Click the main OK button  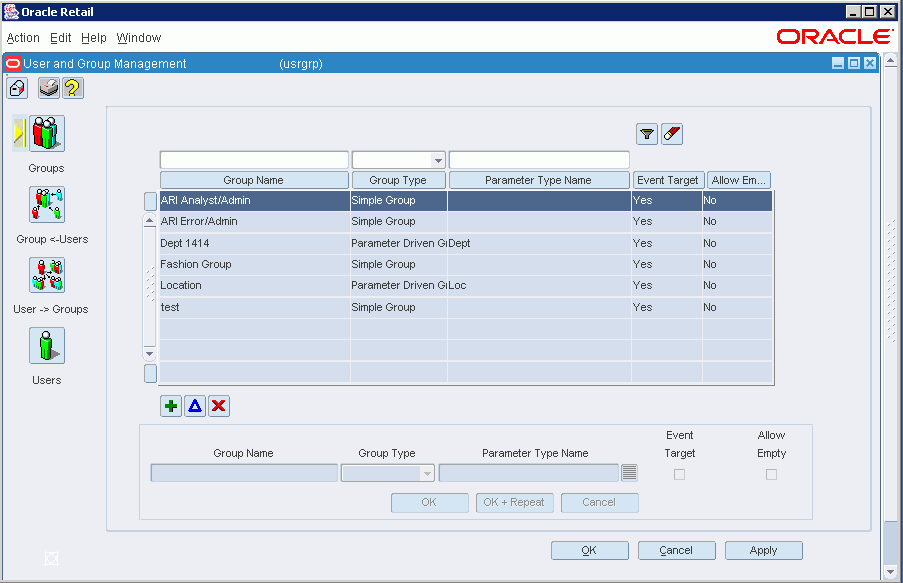[x=590, y=550]
